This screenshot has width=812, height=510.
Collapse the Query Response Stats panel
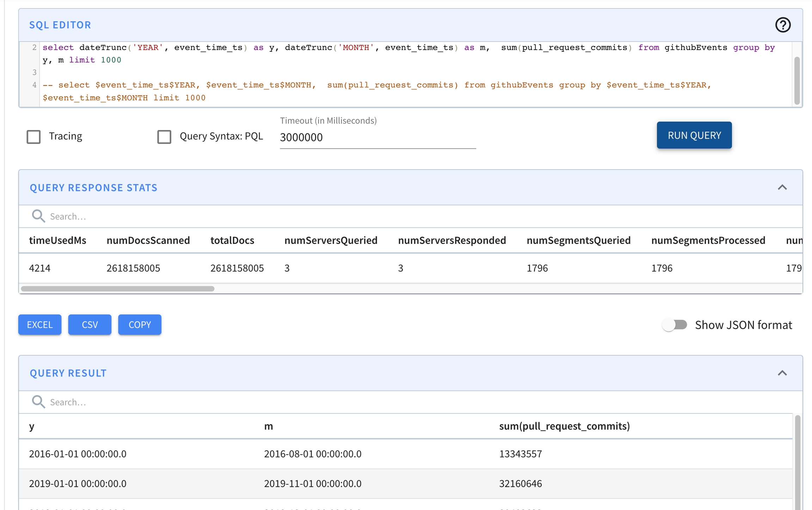[782, 188]
